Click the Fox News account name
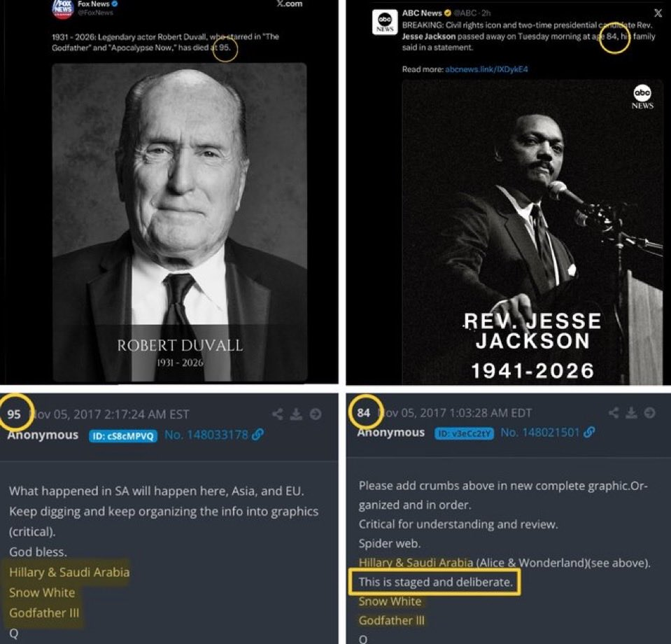The height and width of the screenshot is (644, 671). click(91, 3)
